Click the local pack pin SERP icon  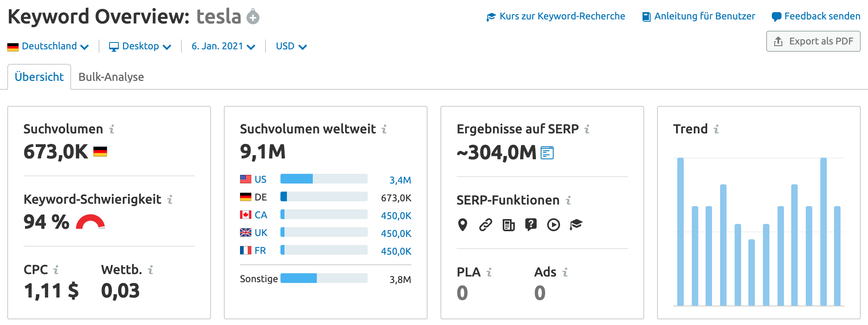coord(463,224)
